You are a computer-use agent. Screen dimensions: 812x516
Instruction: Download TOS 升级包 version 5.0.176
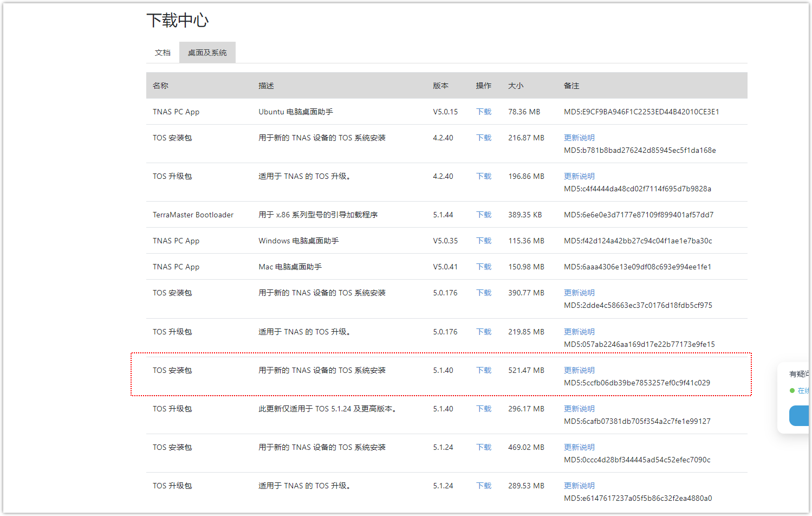tap(484, 332)
